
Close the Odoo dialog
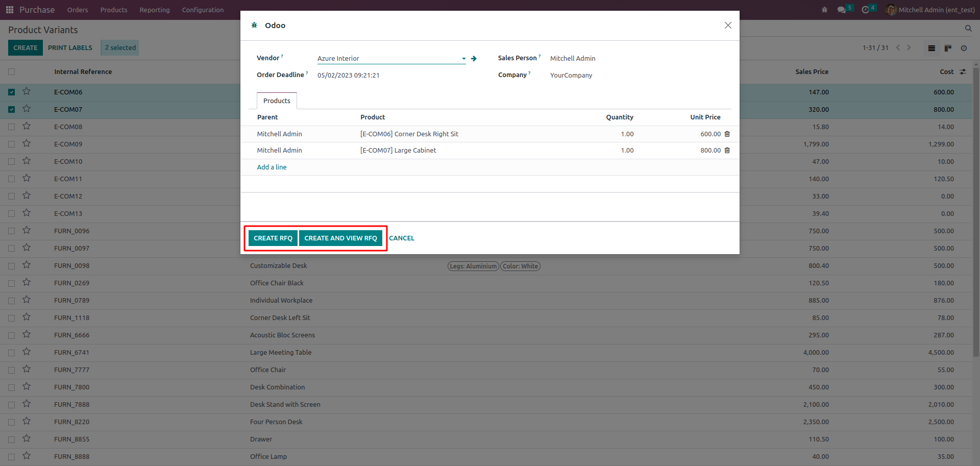(x=728, y=25)
